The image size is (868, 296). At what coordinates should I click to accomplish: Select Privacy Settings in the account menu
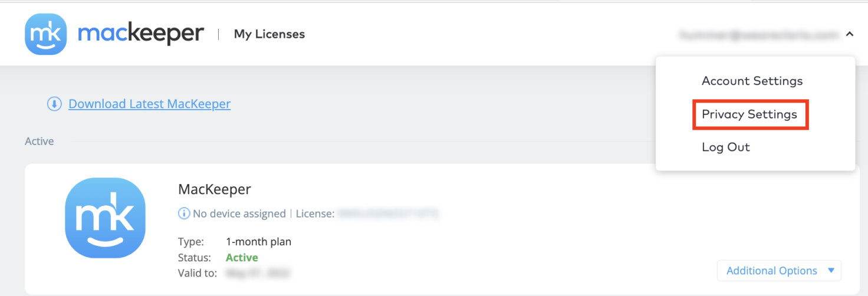coord(749,114)
